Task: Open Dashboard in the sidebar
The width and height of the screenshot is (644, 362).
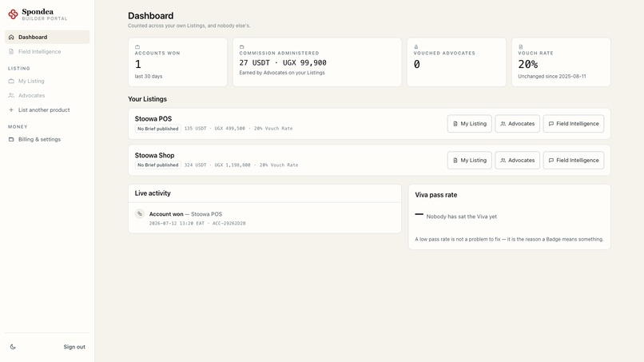Action: point(47,37)
